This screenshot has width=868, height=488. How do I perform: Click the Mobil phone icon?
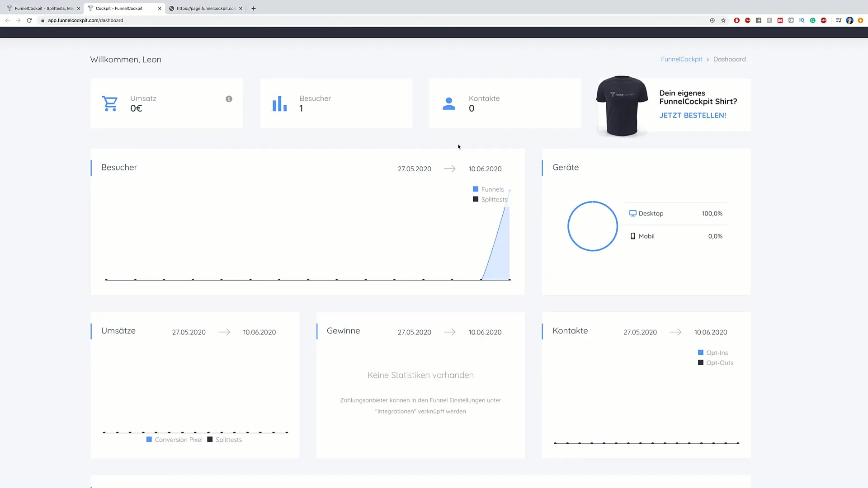tap(633, 236)
